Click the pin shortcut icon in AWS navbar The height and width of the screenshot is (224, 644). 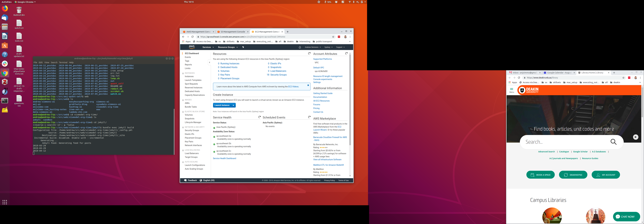click(243, 47)
